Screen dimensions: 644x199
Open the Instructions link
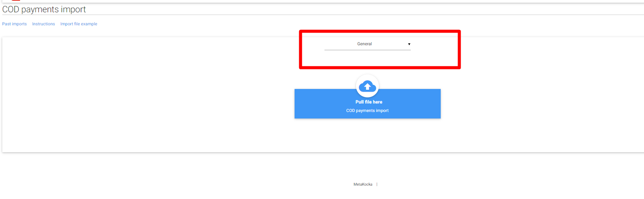[43, 24]
